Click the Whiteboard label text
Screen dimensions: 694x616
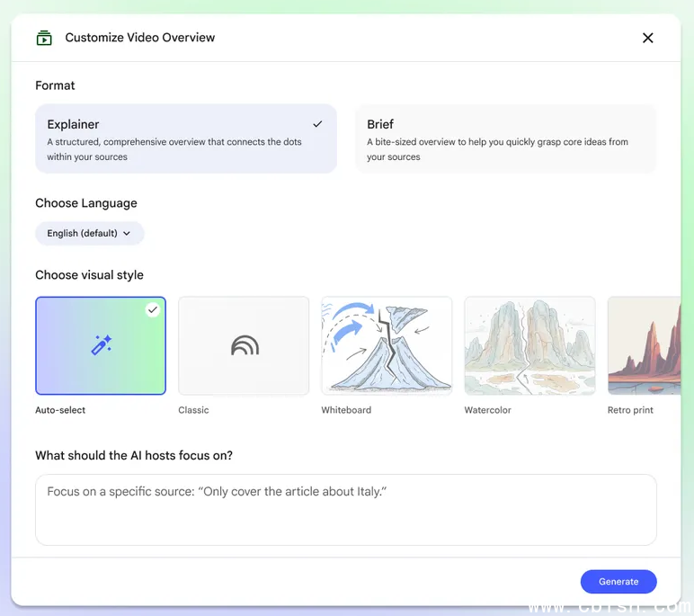(x=346, y=410)
